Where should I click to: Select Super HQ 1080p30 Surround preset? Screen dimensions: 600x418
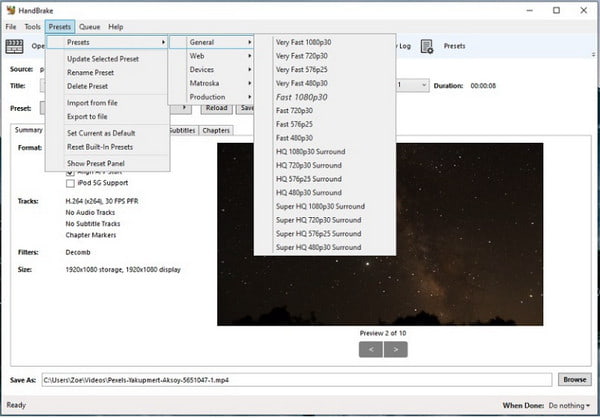coord(325,206)
